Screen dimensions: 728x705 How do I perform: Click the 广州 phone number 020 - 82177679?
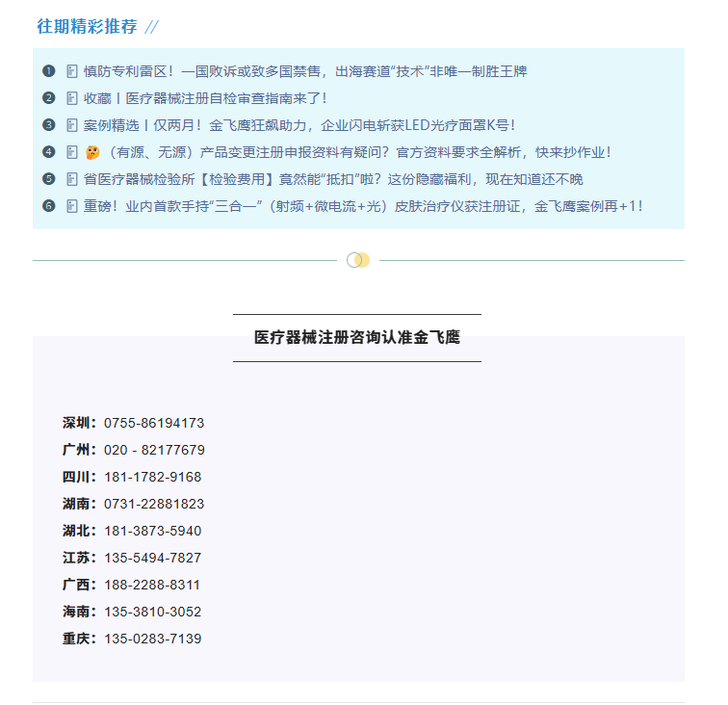tap(154, 450)
